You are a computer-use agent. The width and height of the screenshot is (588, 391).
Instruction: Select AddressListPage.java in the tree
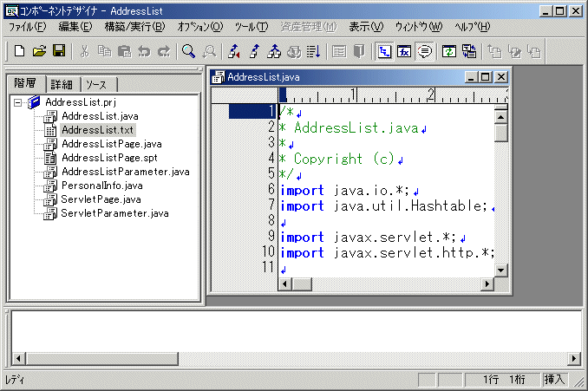[x=112, y=144]
